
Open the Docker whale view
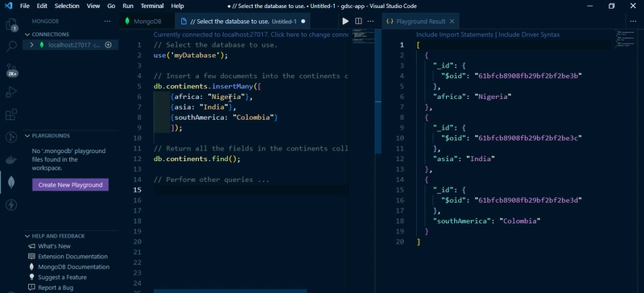coord(11,159)
